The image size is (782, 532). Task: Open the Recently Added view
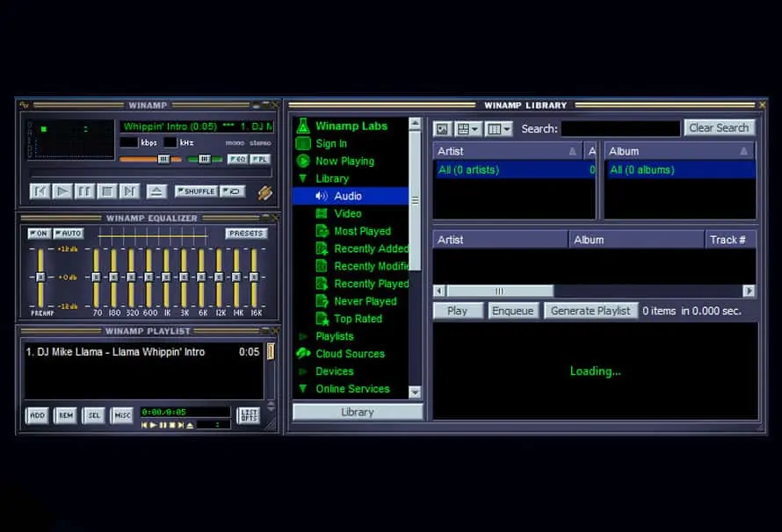(372, 248)
